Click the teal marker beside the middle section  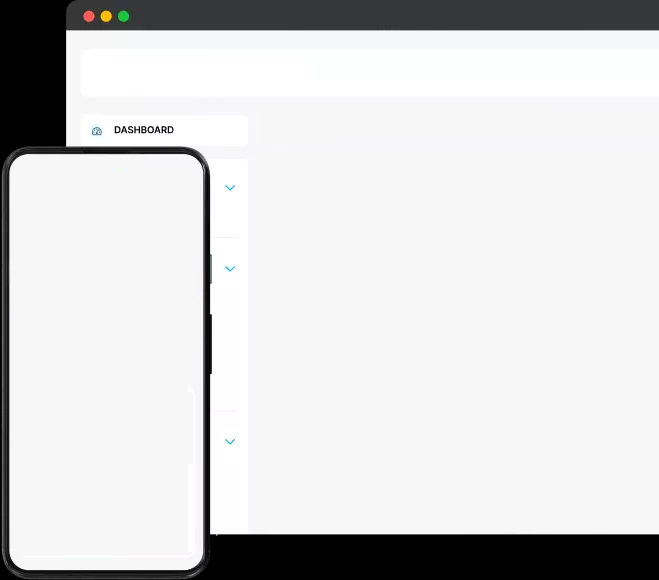tap(211, 269)
